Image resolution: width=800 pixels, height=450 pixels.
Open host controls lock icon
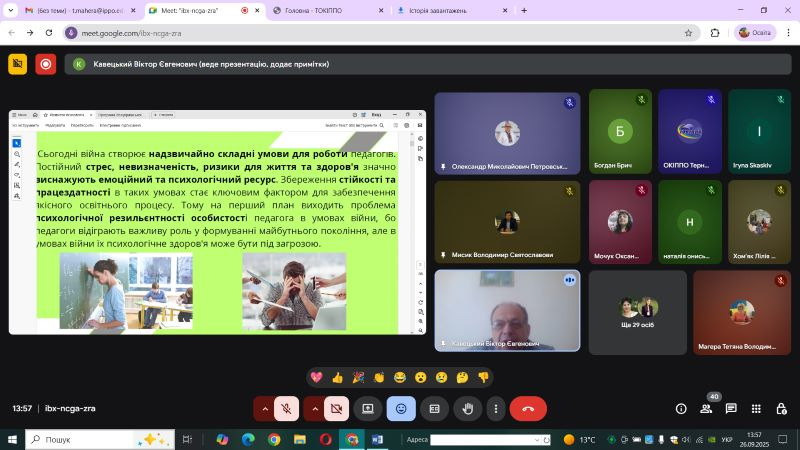click(x=781, y=408)
